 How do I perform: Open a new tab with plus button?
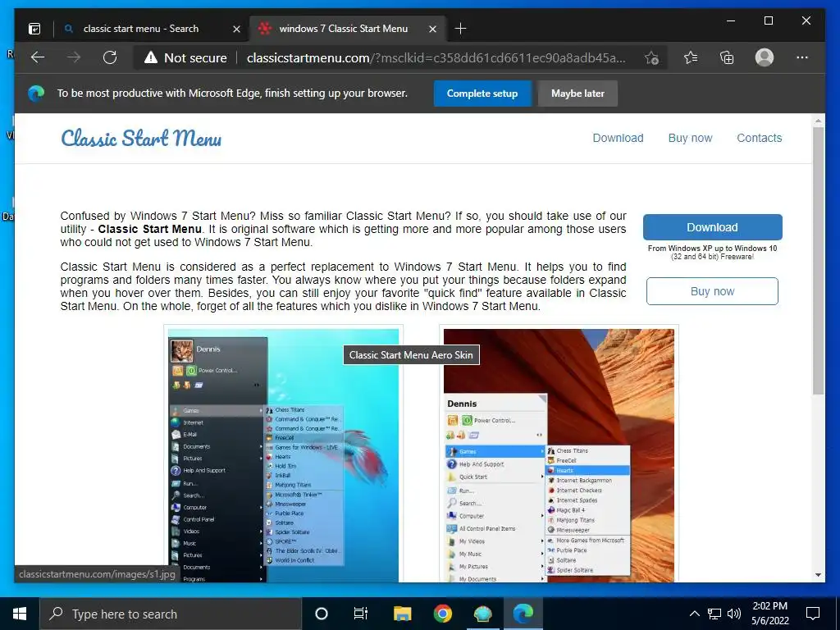pos(460,29)
